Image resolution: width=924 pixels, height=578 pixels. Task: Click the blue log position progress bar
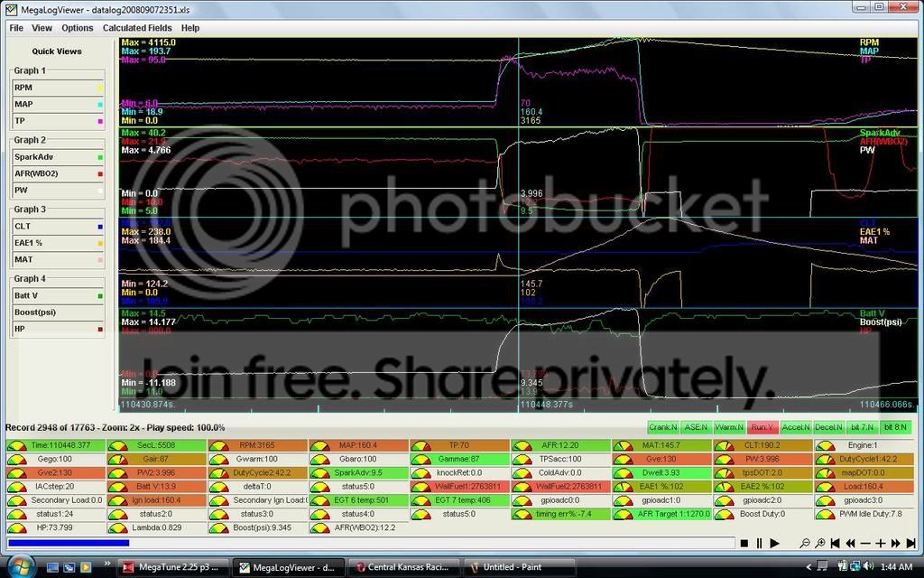coord(69,543)
